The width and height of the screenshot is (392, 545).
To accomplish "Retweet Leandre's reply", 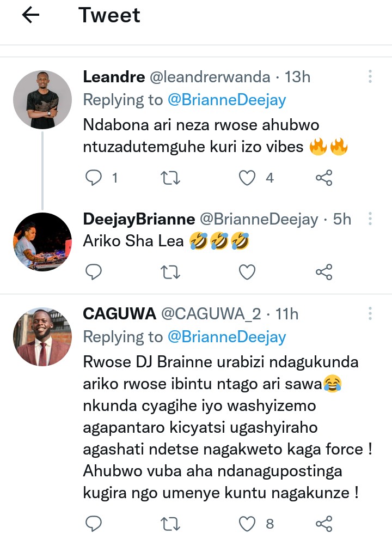I will [171, 178].
